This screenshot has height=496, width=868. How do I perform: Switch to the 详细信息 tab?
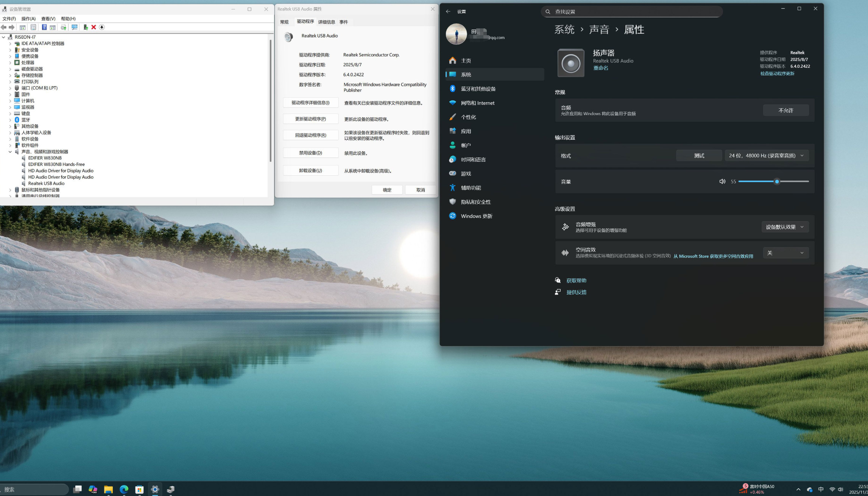[x=326, y=22]
